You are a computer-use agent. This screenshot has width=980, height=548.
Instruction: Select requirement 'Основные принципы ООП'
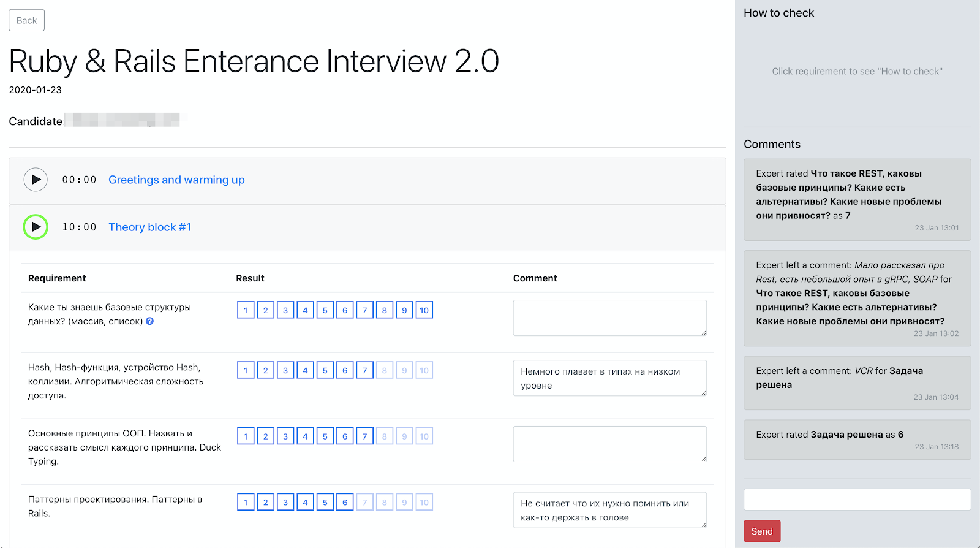point(124,447)
